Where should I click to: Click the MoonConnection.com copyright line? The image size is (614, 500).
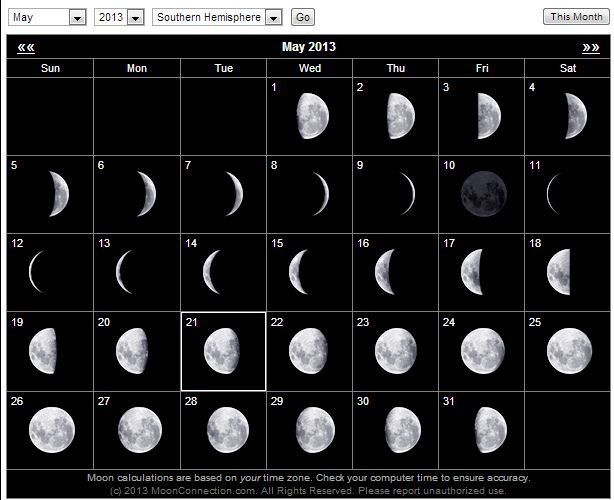pyautogui.click(x=308, y=491)
